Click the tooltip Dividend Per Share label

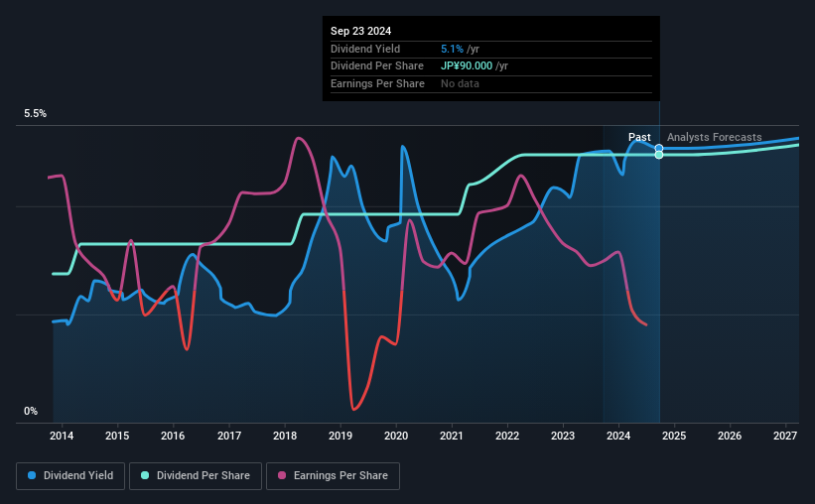377,66
